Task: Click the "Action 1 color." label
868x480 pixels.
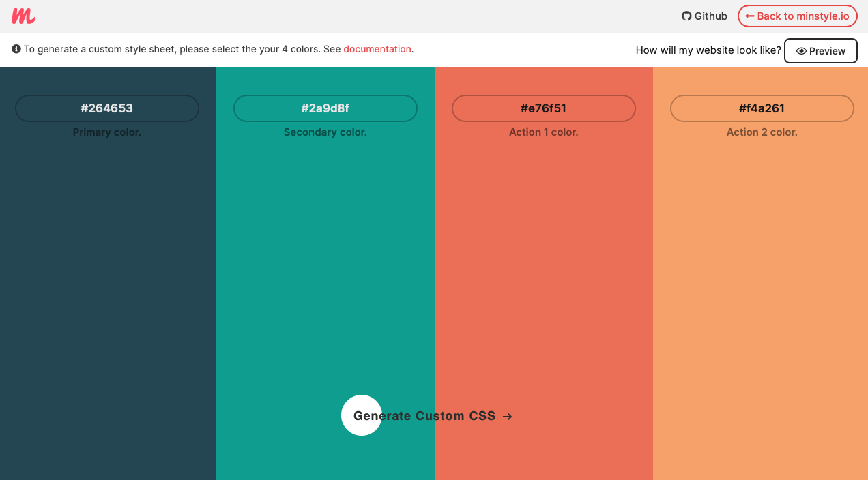Action: pyautogui.click(x=544, y=132)
